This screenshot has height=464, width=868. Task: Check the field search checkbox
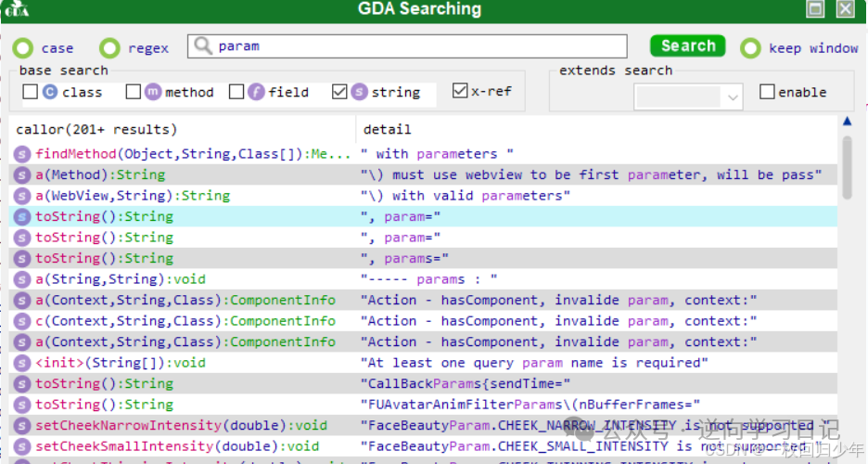236,91
